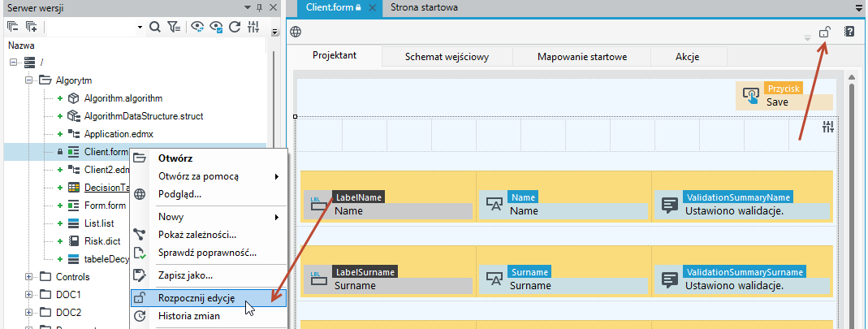Select the LabelSurname control
The width and height of the screenshot is (868, 329).
coord(387,280)
